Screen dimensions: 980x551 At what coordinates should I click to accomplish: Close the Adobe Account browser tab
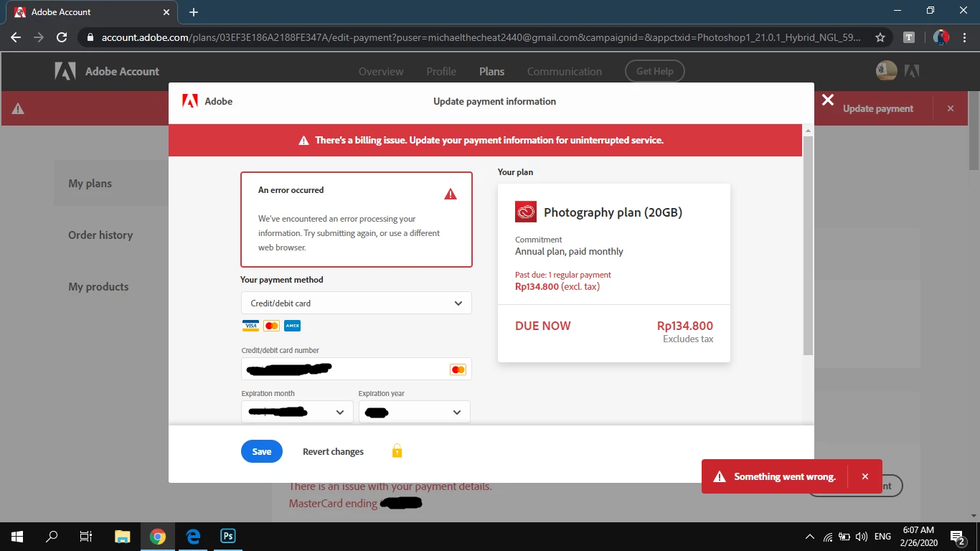click(166, 12)
